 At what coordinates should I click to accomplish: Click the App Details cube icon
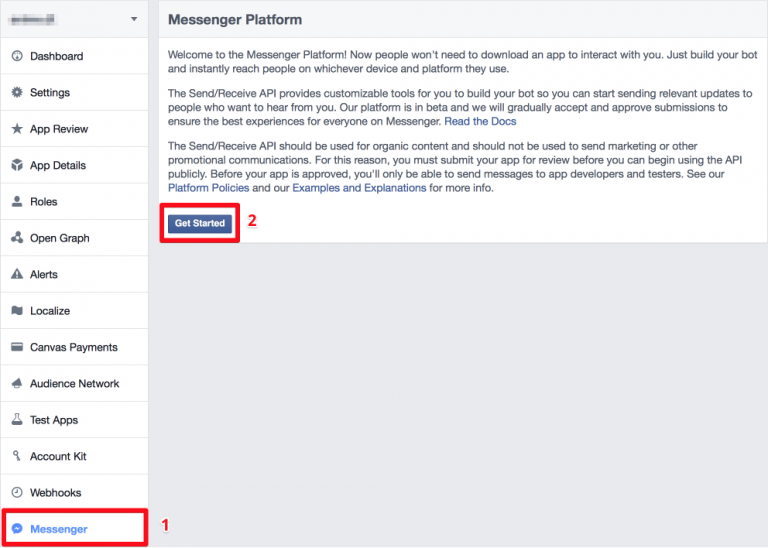pos(17,166)
